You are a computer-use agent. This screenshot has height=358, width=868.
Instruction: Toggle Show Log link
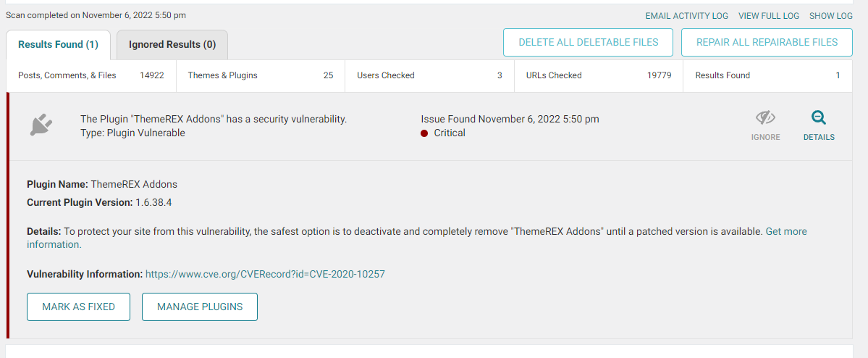pos(830,16)
